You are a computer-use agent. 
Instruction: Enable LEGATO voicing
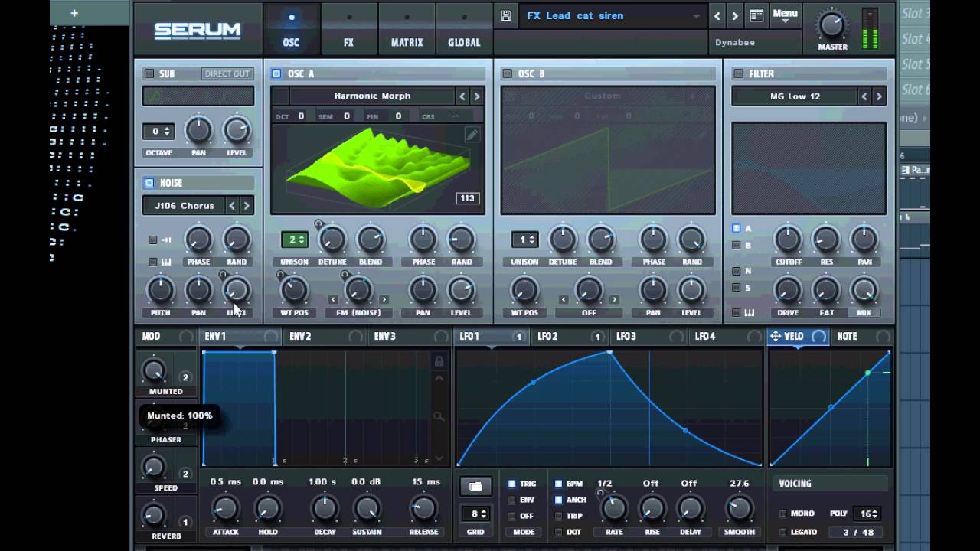(x=782, y=532)
